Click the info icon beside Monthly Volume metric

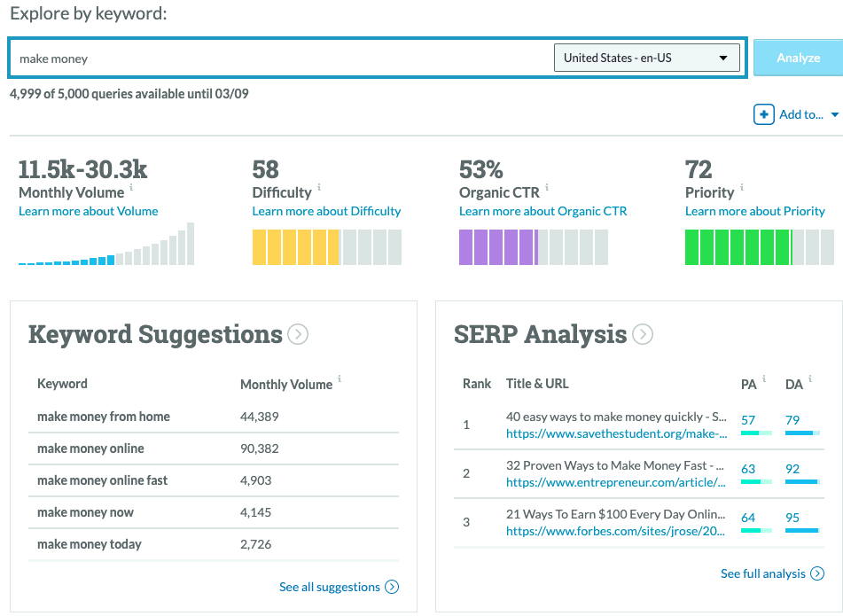click(x=131, y=187)
